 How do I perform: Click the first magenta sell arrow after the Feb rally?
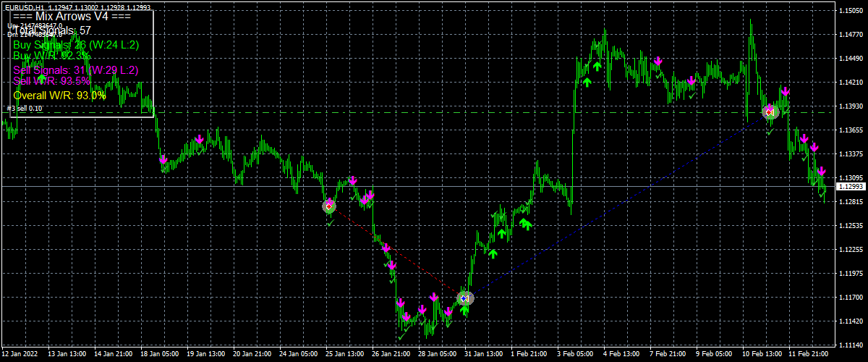point(658,62)
